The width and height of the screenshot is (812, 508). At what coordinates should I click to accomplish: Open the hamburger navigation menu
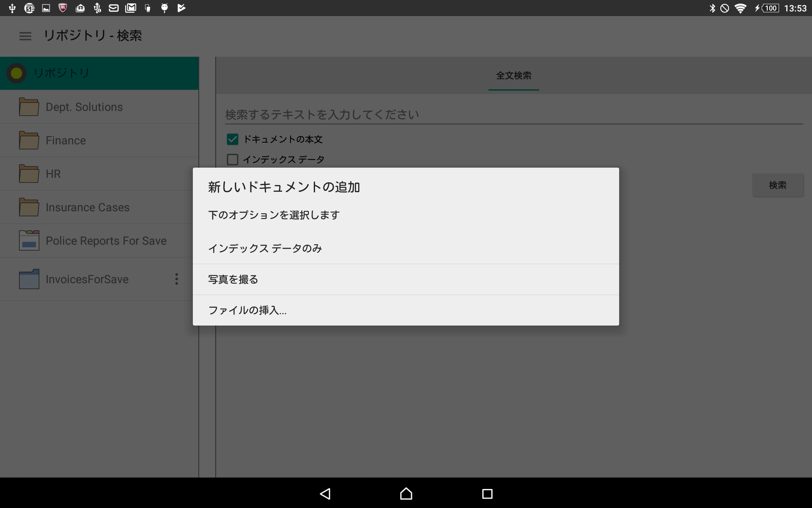pos(25,36)
